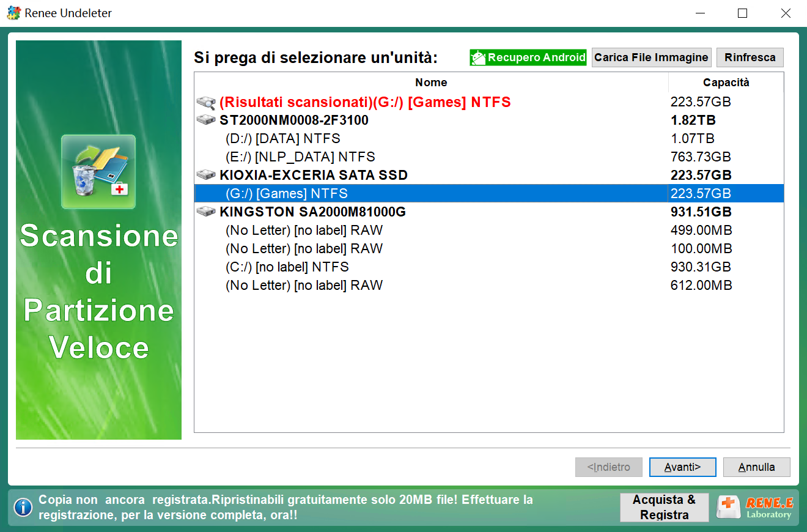The height and width of the screenshot is (532, 807).
Task: Click the 931.51GB capacity value
Action: point(701,212)
